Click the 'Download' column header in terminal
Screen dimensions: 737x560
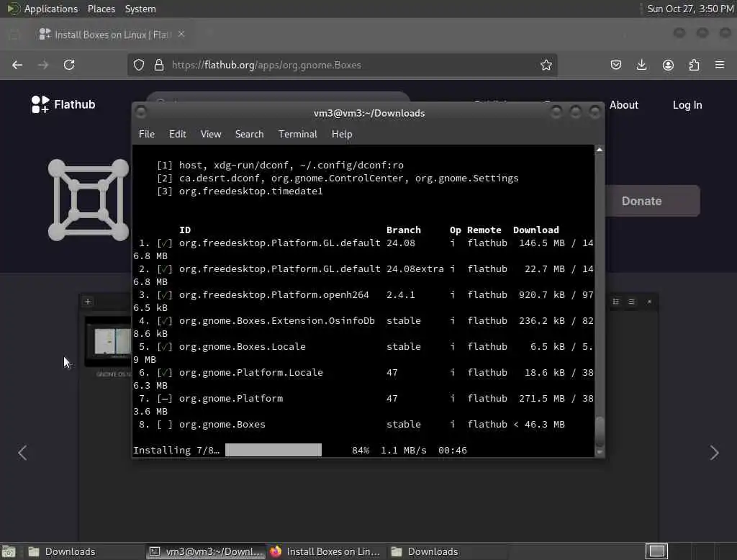(535, 230)
